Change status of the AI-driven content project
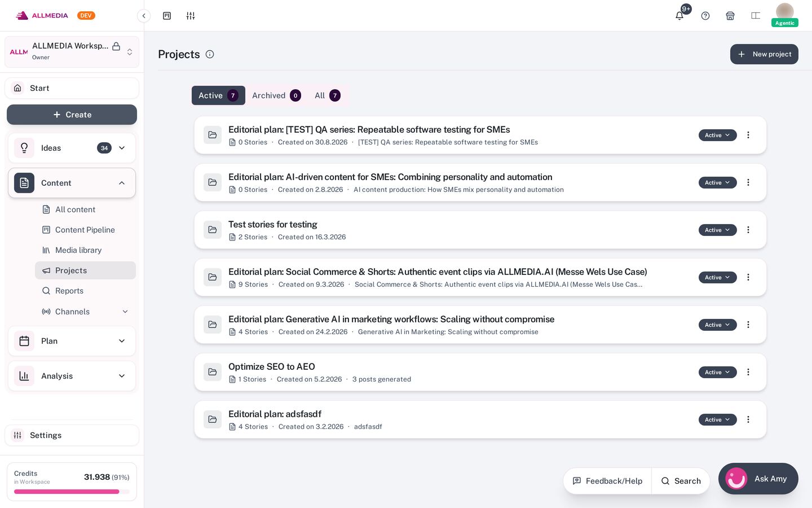The width and height of the screenshot is (812, 508). point(717,182)
